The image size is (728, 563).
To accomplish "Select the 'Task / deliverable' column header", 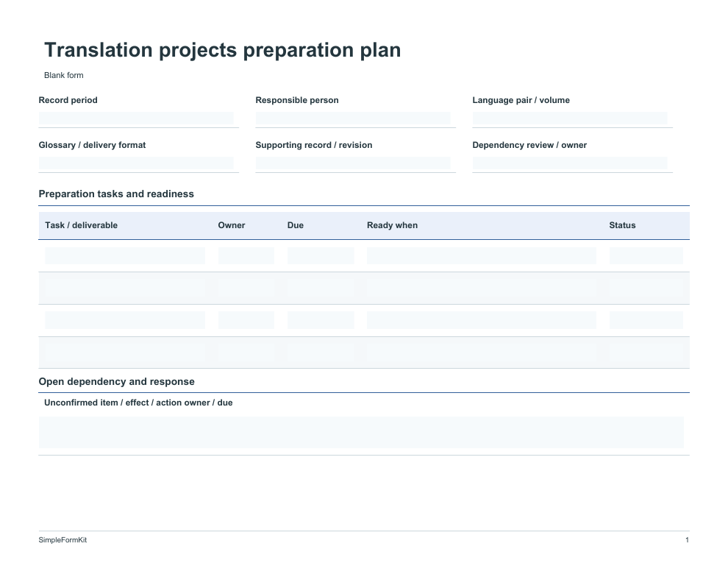I will [x=81, y=225].
